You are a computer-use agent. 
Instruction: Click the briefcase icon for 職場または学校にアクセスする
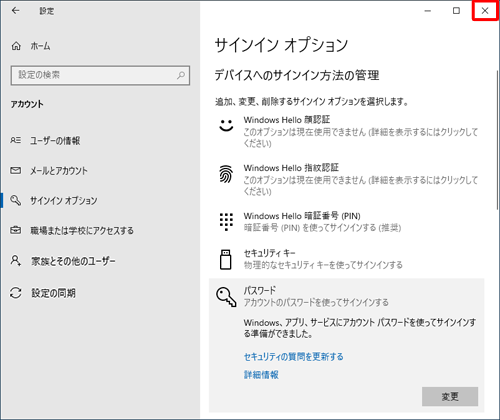(15, 230)
